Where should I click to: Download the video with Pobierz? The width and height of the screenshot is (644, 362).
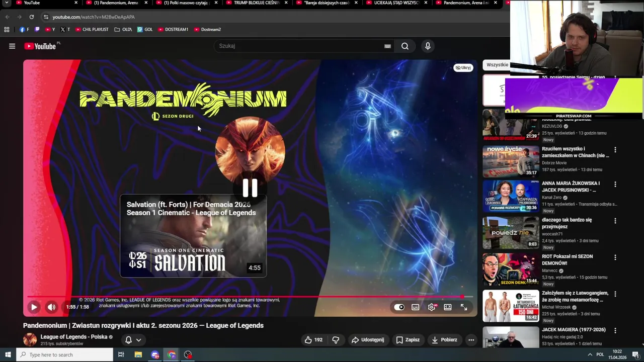pos(444,340)
